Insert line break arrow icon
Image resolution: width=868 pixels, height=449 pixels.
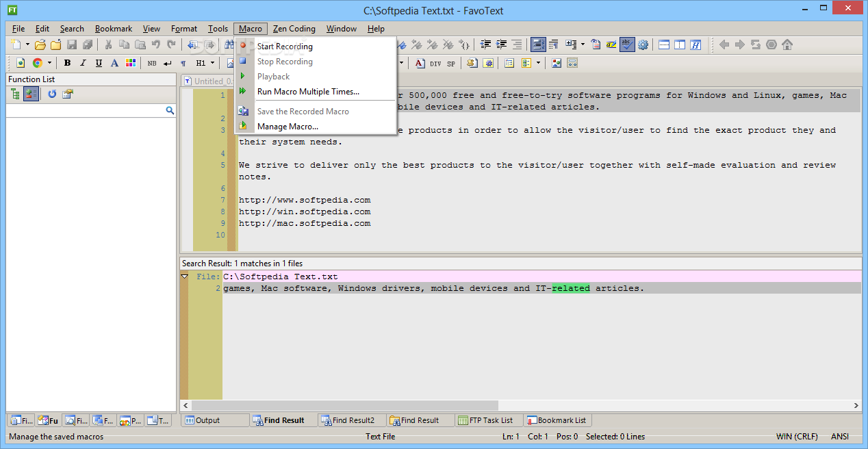[x=167, y=63]
